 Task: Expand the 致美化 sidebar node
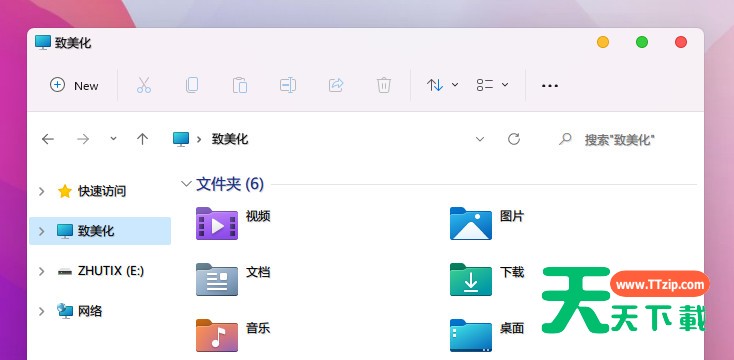[x=42, y=231]
